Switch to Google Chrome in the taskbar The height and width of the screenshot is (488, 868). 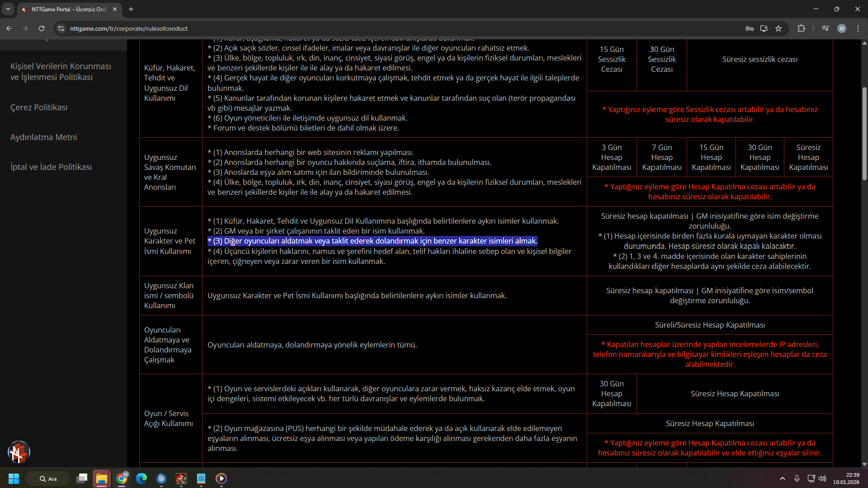(x=122, y=479)
